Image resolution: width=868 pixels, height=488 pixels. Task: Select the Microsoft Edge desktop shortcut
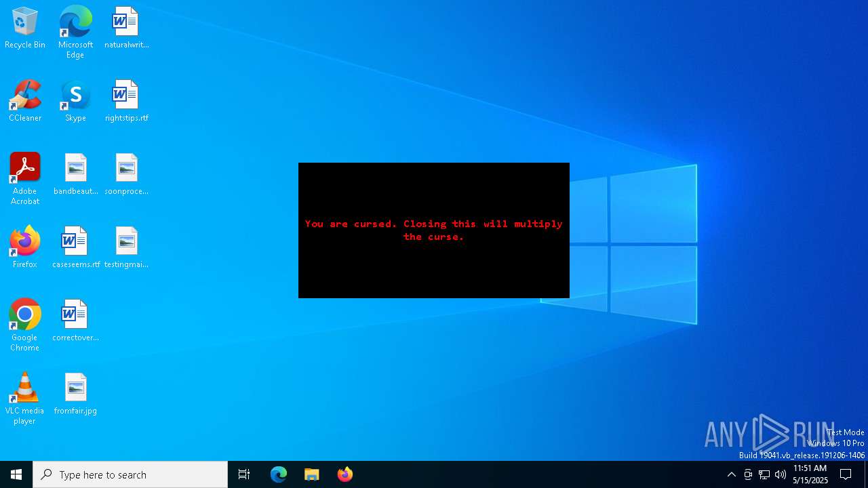click(x=75, y=33)
